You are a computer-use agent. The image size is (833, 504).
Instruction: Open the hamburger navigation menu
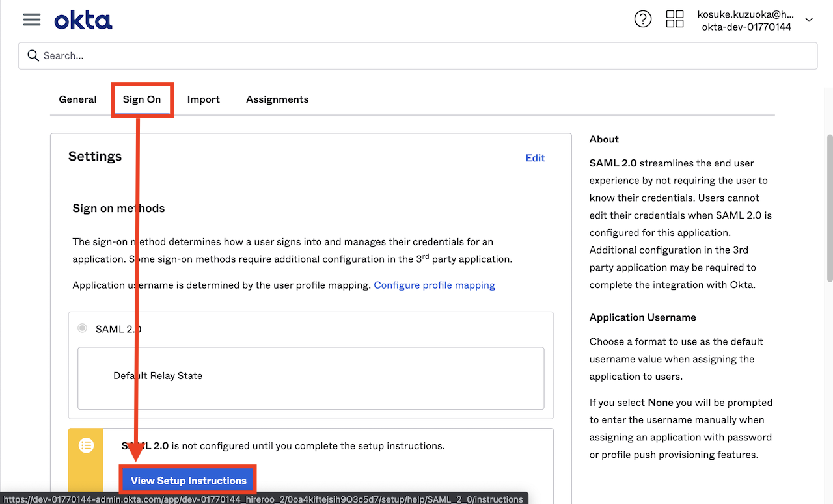pyautogui.click(x=32, y=20)
